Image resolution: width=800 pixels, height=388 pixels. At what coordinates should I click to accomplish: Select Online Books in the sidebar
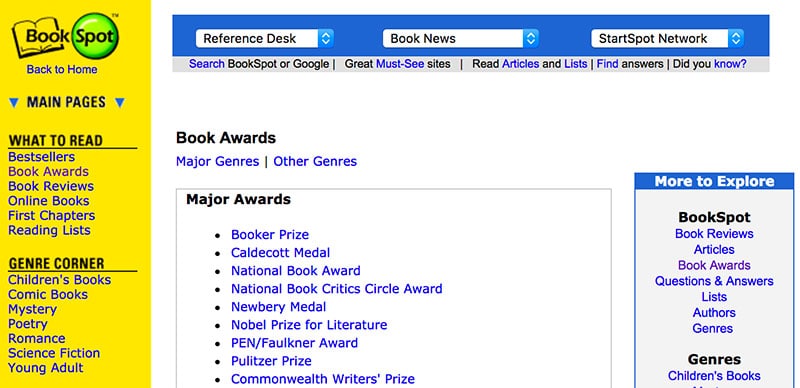tap(48, 201)
